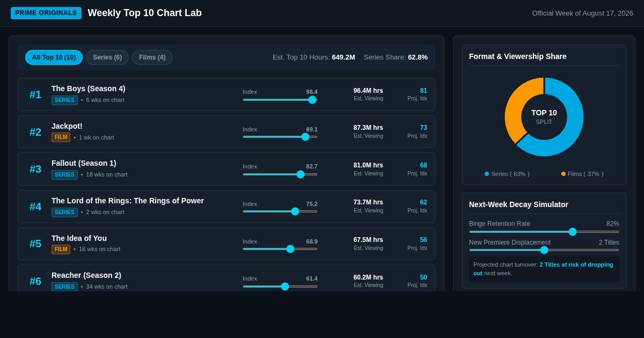
Task: Click the 82% retention rate value
Action: [x=613, y=224]
